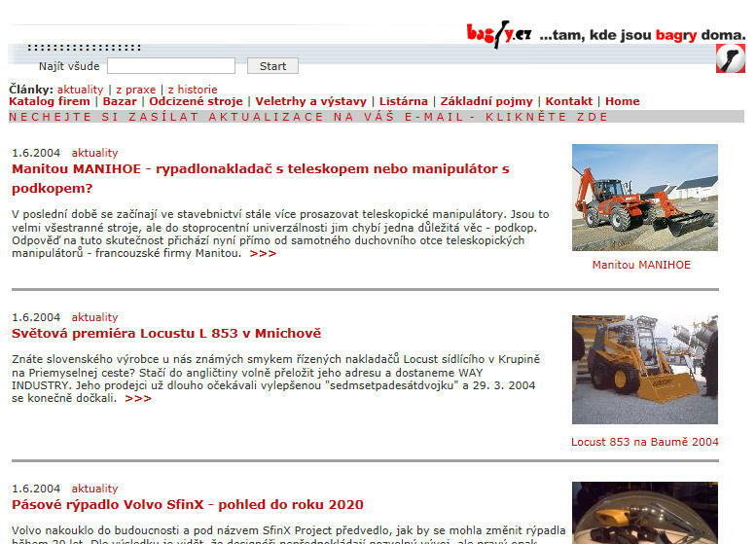The height and width of the screenshot is (544, 756).
Task: Click the 'Najít všude' search input field
Action: click(171, 66)
